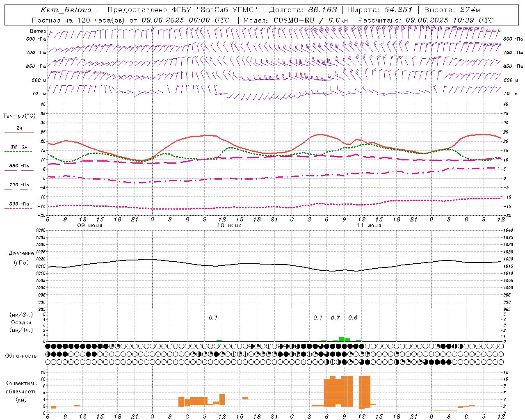Viewport: 525px width, 420px height.
Task: Click the precipitation value 0.6
Action: (x=353, y=317)
